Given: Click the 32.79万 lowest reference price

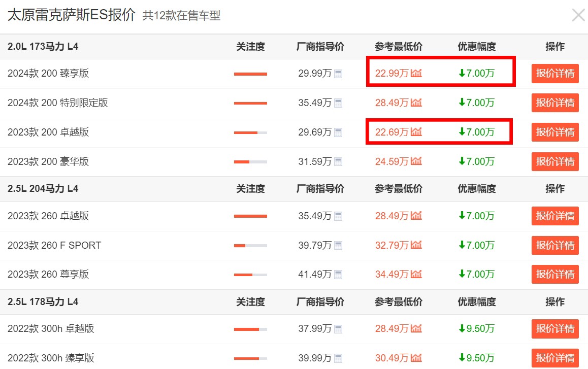Looking at the screenshot, I should (x=391, y=245).
